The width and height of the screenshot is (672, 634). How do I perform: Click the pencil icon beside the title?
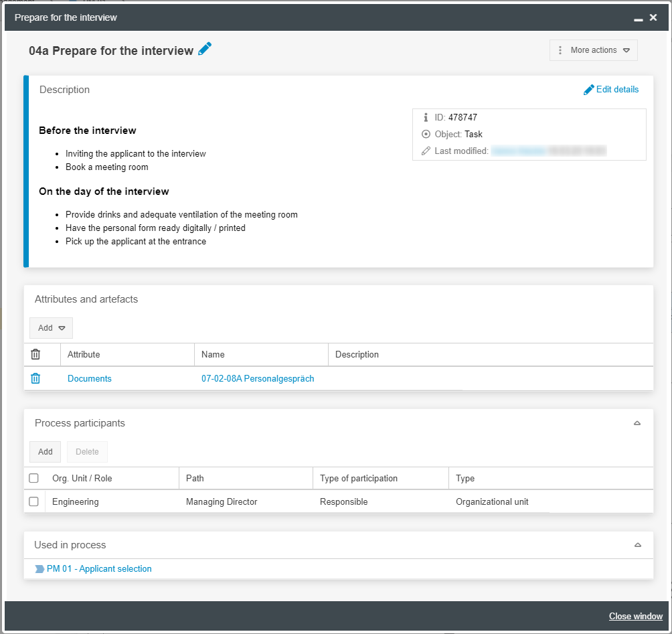tap(205, 49)
